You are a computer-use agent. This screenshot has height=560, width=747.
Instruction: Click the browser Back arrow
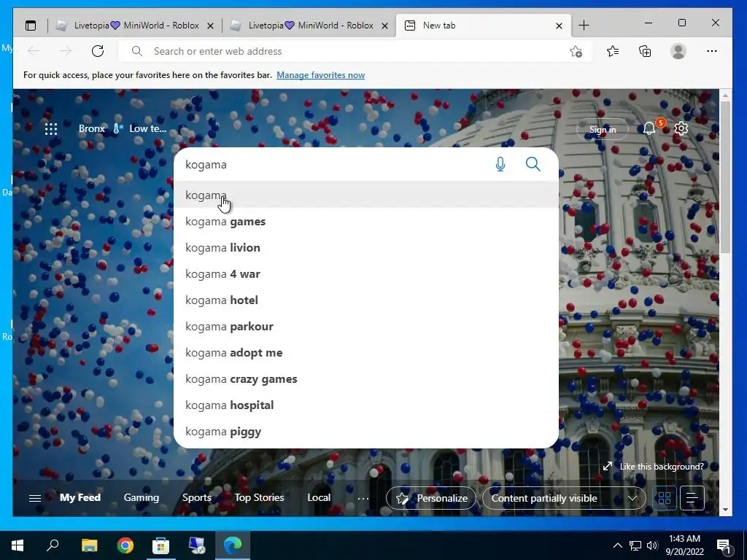[34, 51]
